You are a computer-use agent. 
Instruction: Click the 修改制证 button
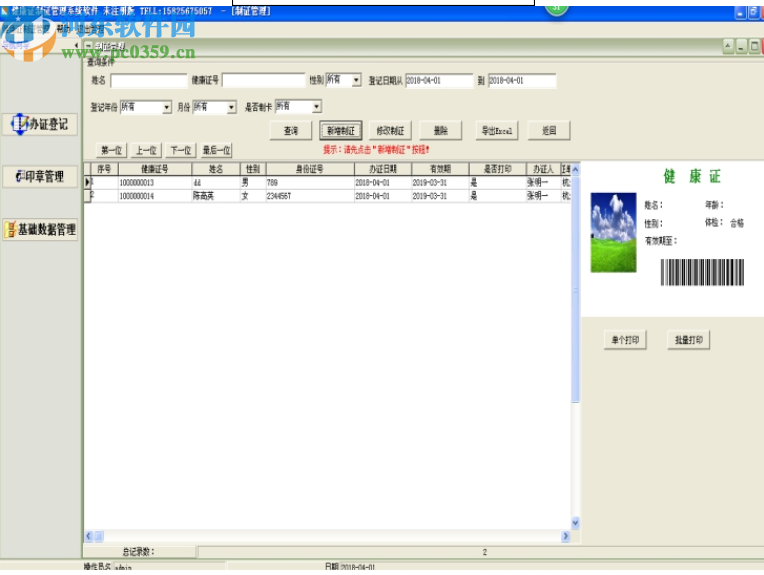tap(390, 131)
